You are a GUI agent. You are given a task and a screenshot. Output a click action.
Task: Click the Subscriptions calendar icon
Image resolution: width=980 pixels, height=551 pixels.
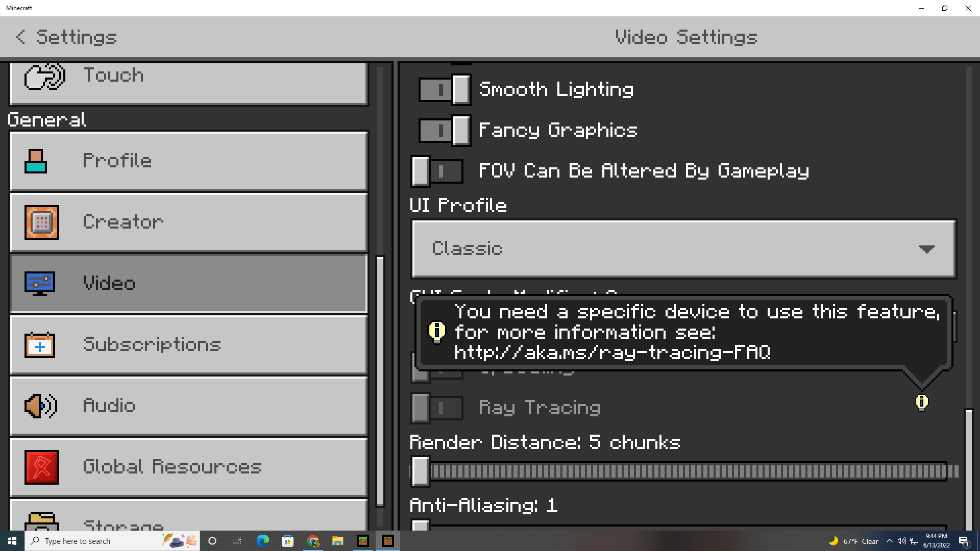pyautogui.click(x=40, y=345)
